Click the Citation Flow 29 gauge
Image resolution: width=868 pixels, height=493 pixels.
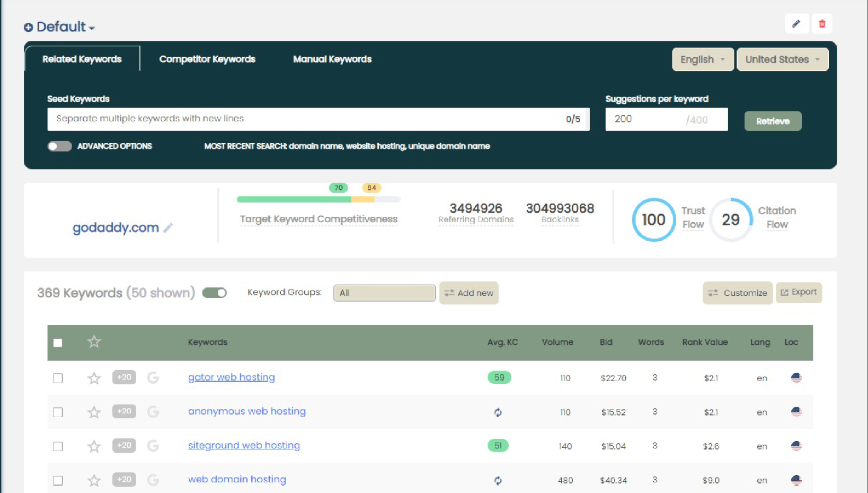click(x=731, y=219)
